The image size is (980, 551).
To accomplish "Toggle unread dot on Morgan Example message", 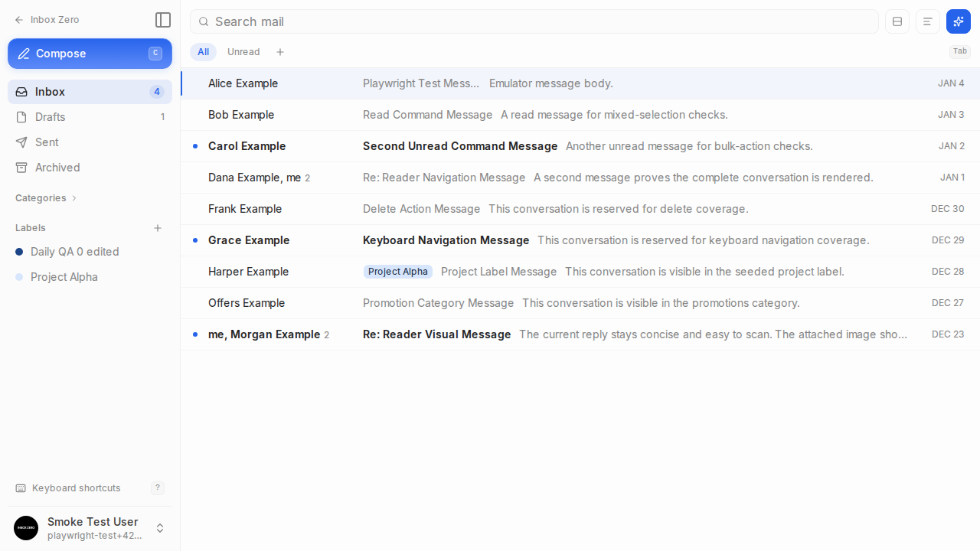I will click(x=195, y=334).
